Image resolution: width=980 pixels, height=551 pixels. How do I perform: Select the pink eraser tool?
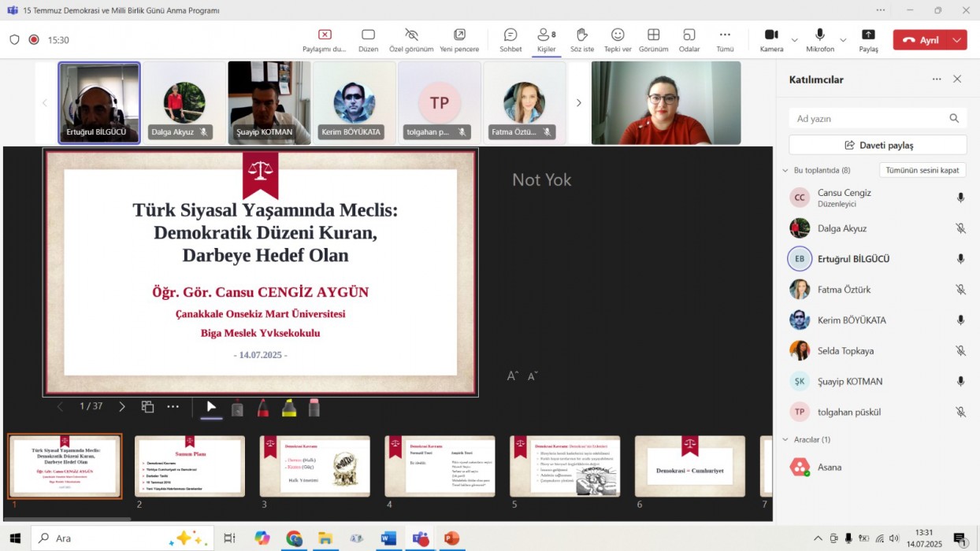click(x=314, y=408)
